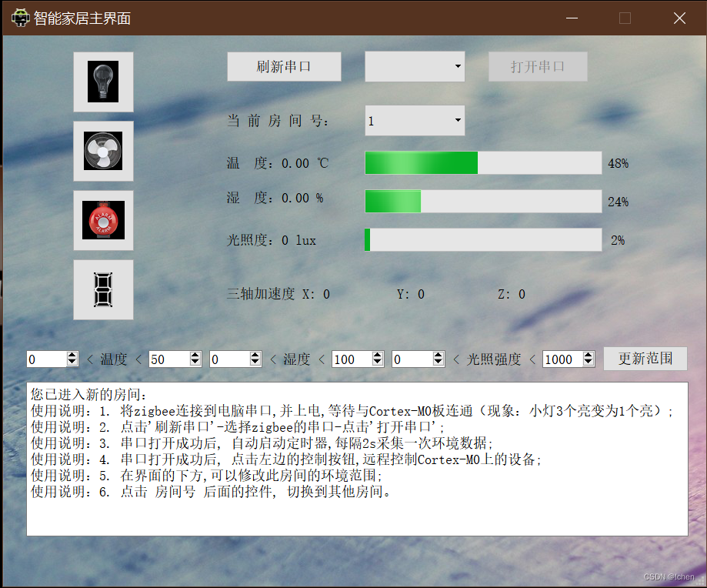This screenshot has height=588, width=707.
Task: Click the 温度 progress bar showing 48%
Action: point(483,163)
